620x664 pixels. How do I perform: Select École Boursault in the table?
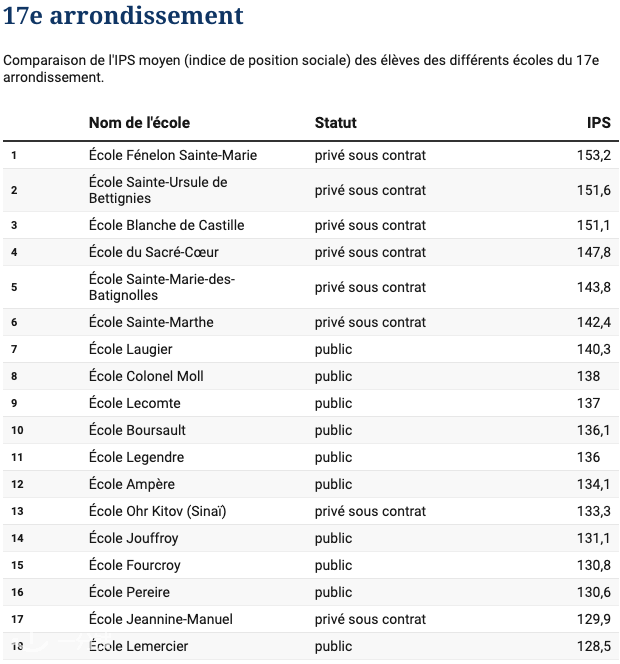pyautogui.click(x=137, y=430)
